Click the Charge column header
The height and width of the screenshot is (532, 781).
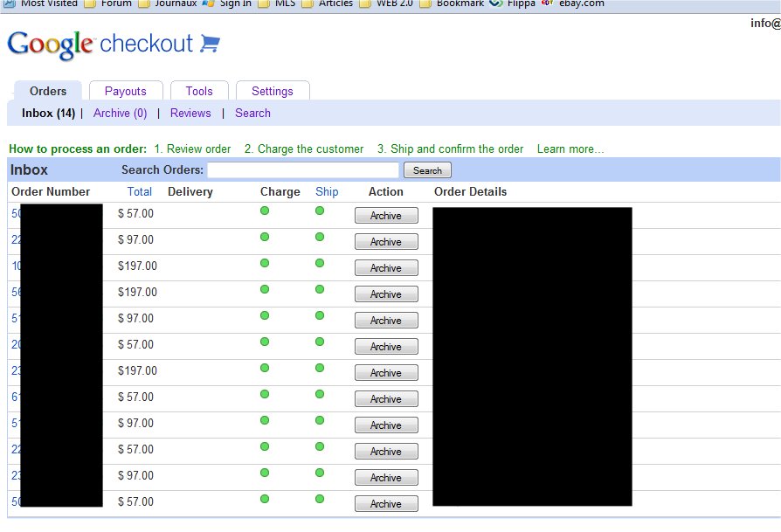[x=280, y=192]
